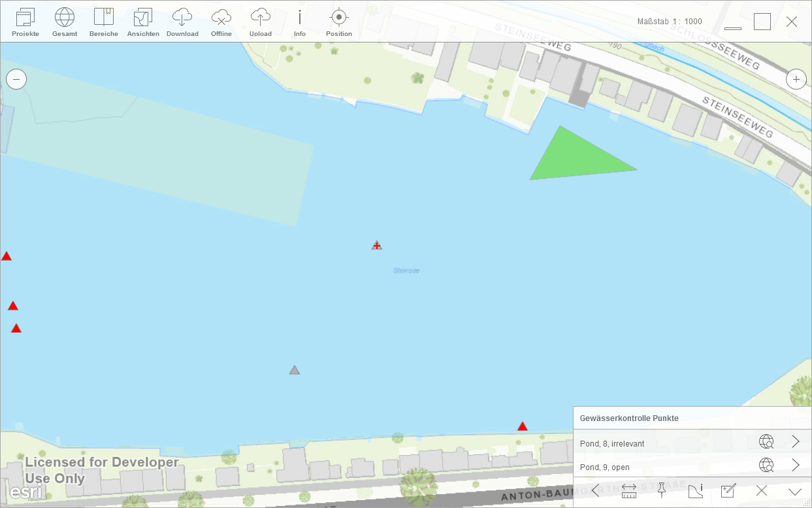Open the Bereiche bookmarks

click(x=104, y=22)
